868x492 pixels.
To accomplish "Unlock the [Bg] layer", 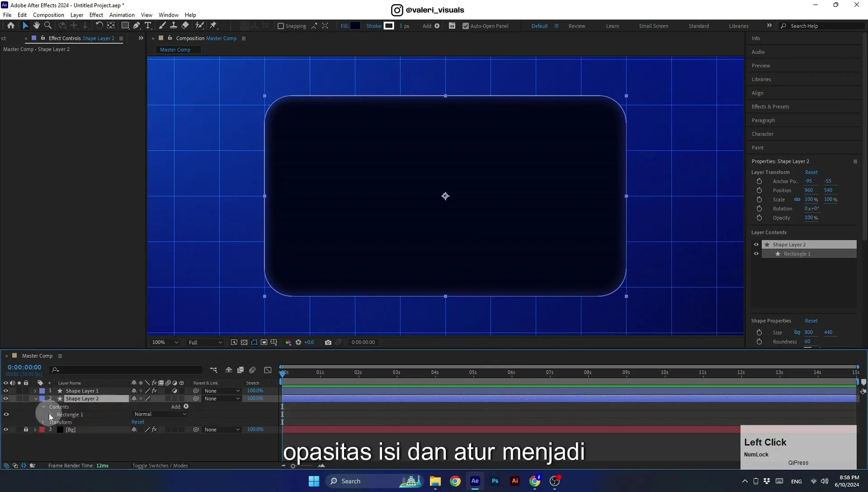I will (x=26, y=430).
